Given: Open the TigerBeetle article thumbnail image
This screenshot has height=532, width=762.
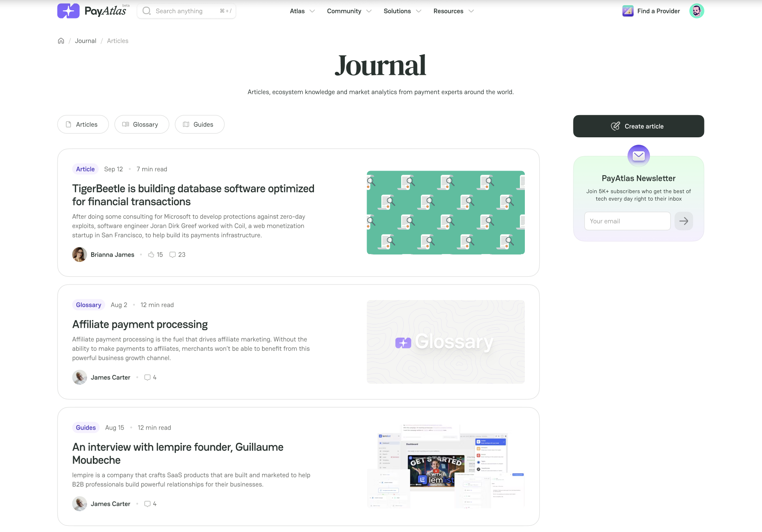Looking at the screenshot, I should pos(446,213).
